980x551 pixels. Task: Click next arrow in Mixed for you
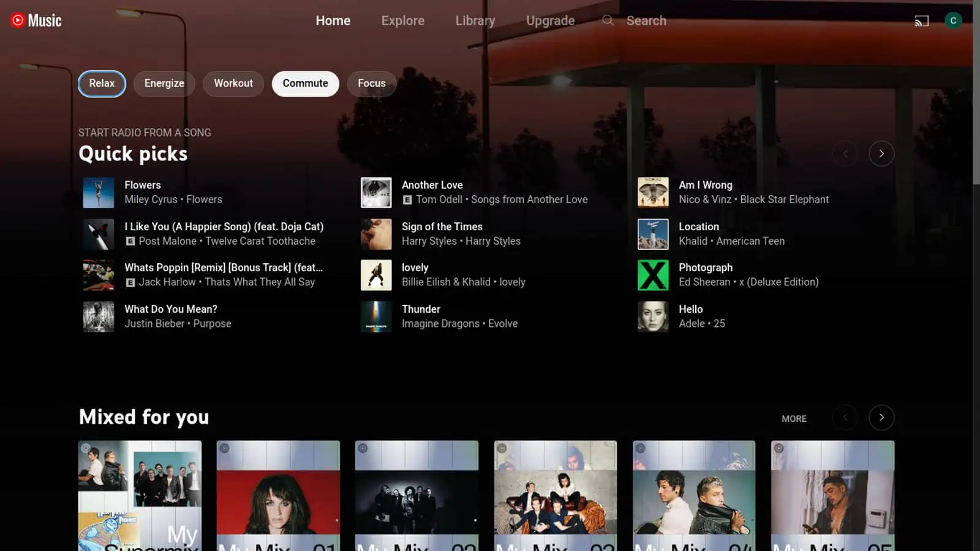(x=881, y=418)
